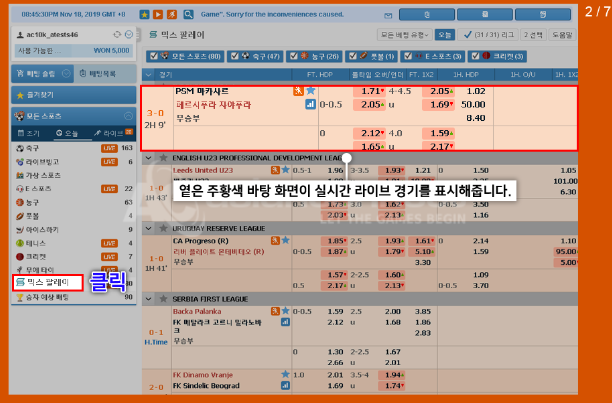Uncheck the 모든 스포츠 (80) filter checkbox
Viewport: 612px width, 403px height.
[154, 56]
